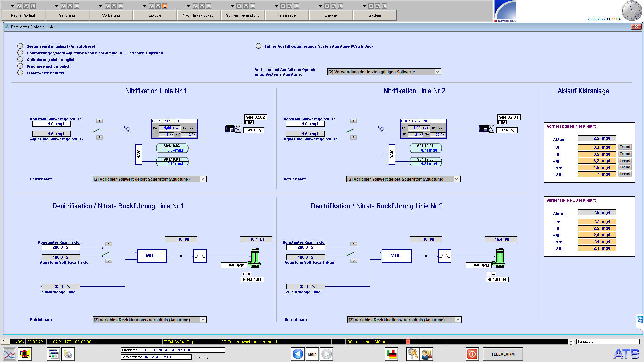Click the Trend button for +2h forecast
The width and height of the screenshot is (644, 362).
[625, 147]
